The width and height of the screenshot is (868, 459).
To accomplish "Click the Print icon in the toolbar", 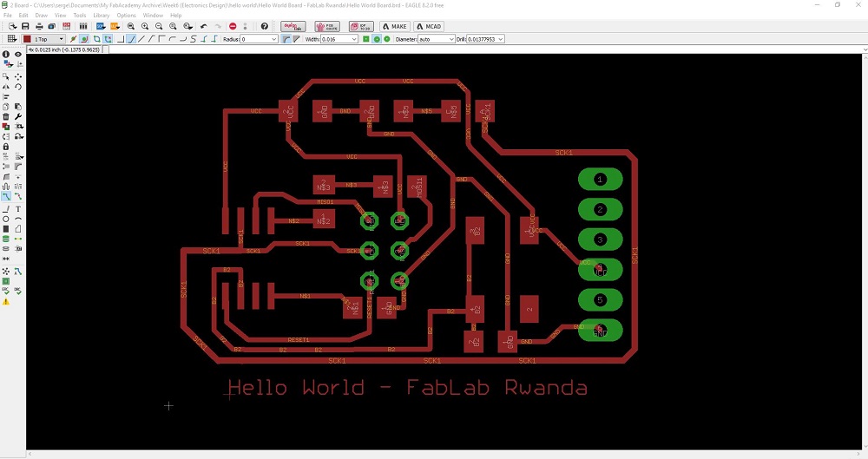I will coord(39,26).
